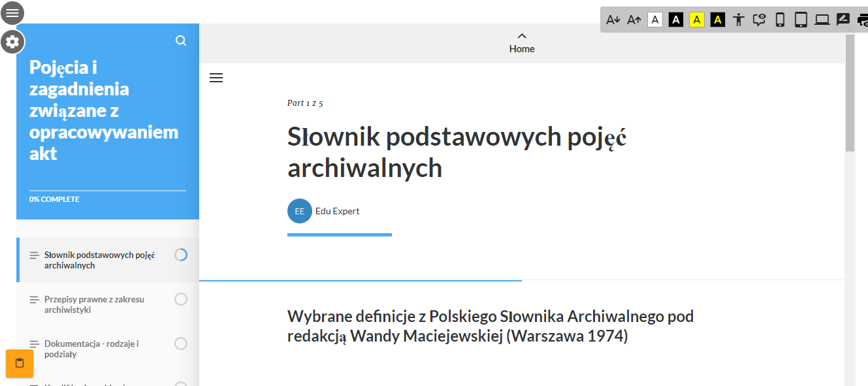This screenshot has height=386, width=868.
Task: Enable yellow contrast mode
Action: pyautogui.click(x=696, y=20)
